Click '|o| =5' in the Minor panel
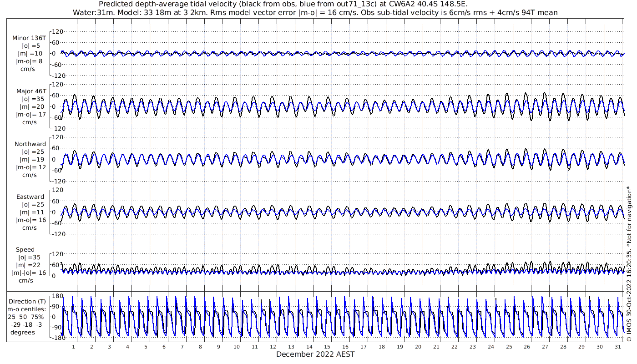 pos(31,46)
